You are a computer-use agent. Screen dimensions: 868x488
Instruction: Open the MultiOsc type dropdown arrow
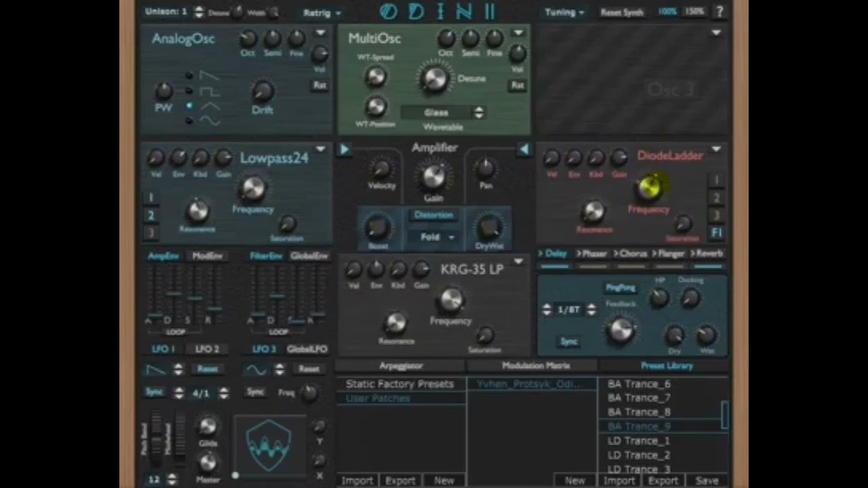(x=518, y=33)
